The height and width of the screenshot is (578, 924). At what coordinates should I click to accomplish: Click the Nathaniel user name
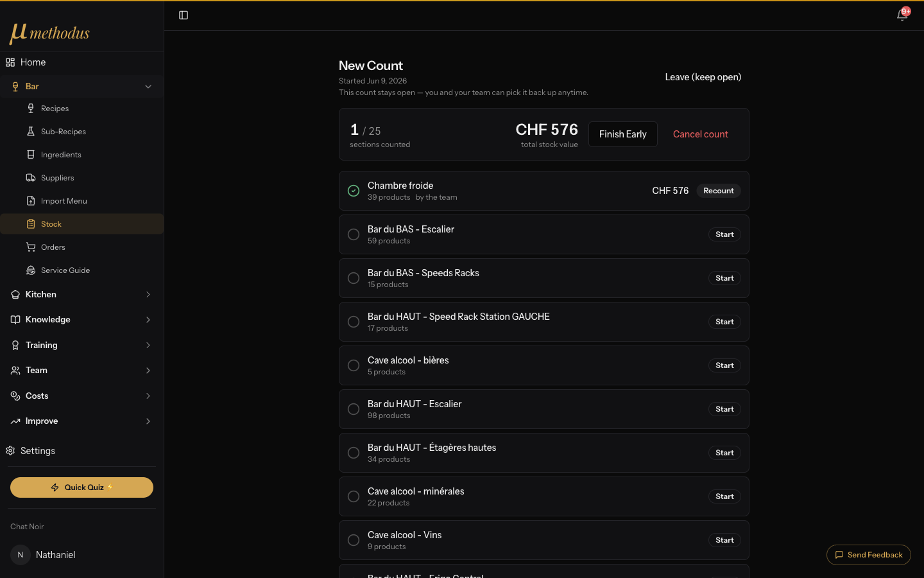56,555
